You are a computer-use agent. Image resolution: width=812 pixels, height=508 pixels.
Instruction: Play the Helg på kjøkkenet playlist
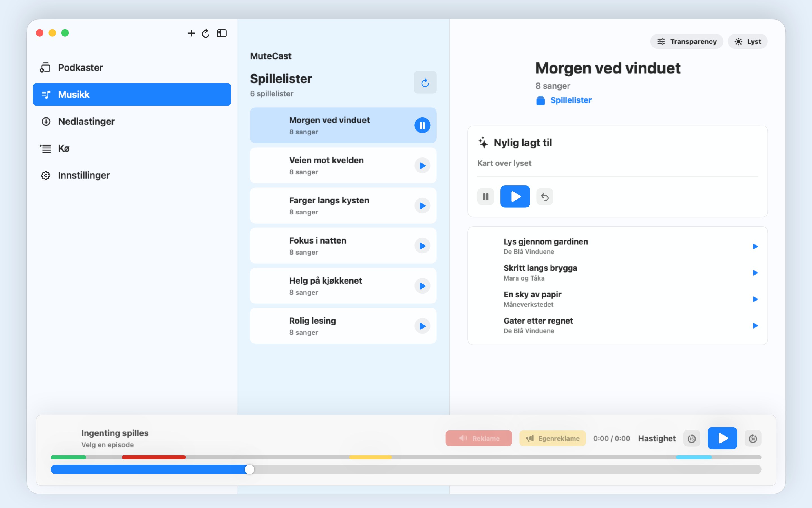click(422, 286)
